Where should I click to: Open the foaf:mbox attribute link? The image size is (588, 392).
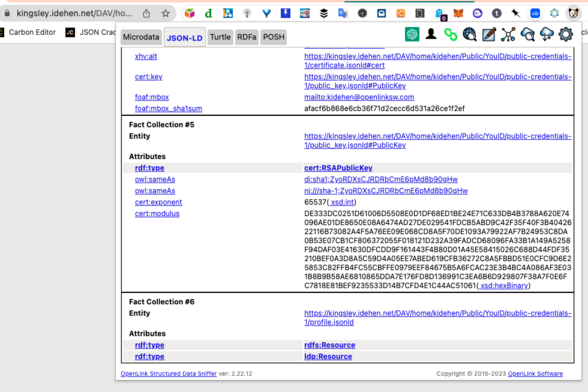point(152,97)
